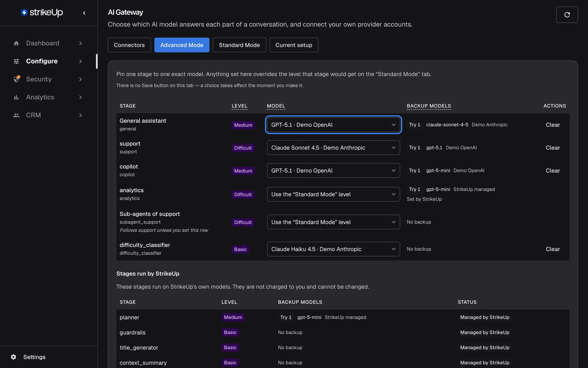Click the title_generator stage name
588x368 pixels.
click(139, 347)
